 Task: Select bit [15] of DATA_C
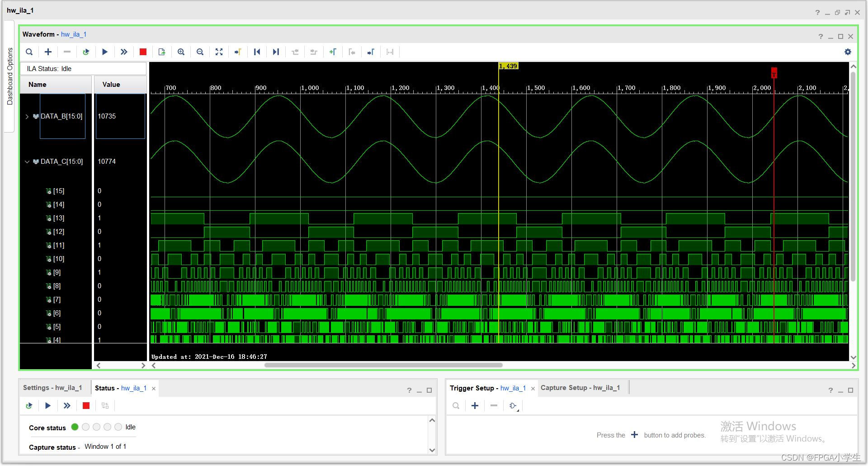coord(58,191)
